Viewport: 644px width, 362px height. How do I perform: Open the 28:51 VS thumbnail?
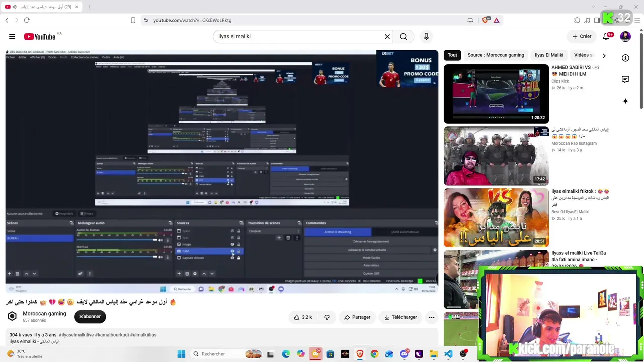[496, 218]
